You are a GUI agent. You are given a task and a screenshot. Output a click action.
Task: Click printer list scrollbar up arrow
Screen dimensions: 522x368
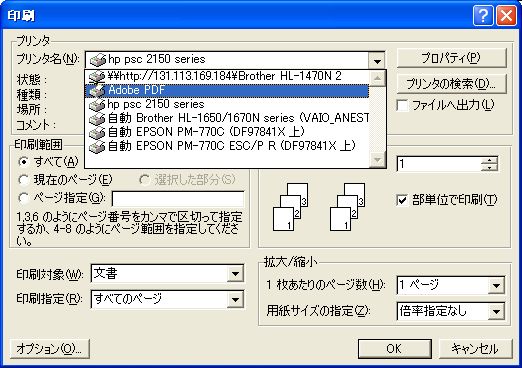(377, 78)
